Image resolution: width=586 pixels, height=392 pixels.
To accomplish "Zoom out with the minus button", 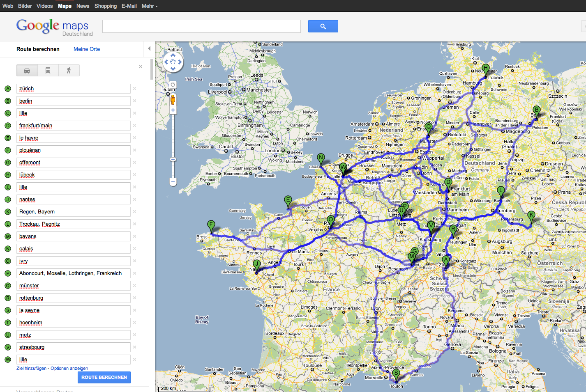I will tap(173, 181).
